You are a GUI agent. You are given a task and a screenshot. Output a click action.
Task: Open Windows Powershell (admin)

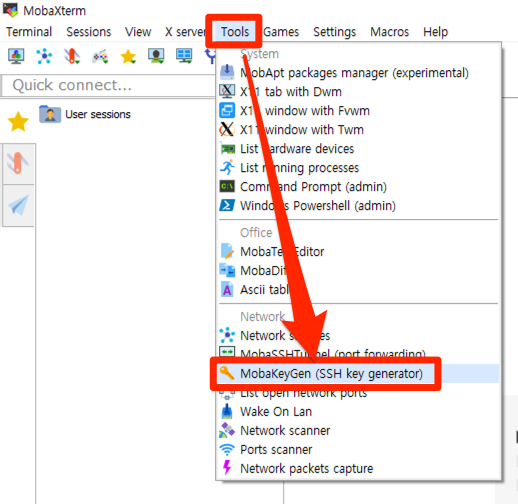[x=358, y=206]
